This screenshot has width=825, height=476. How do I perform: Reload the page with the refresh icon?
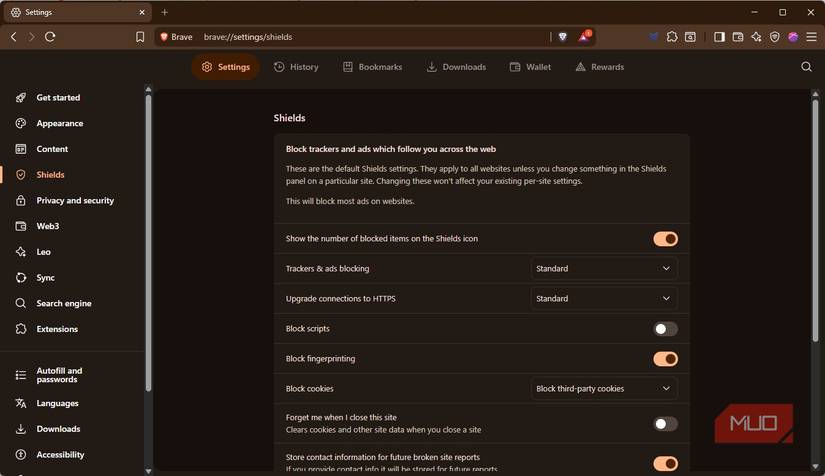click(x=50, y=37)
